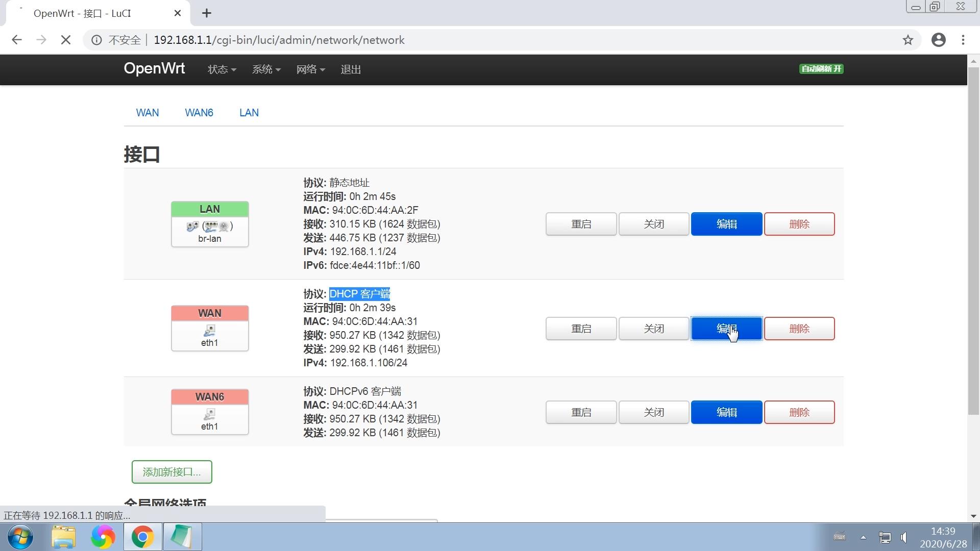This screenshot has width=980, height=551.
Task: Open Chrome's three-dot menu
Action: [x=963, y=40]
